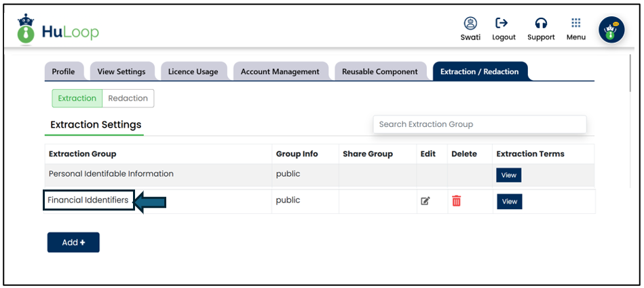Switch to Extraction toggle option
This screenshot has height=288, width=644.
tap(77, 98)
